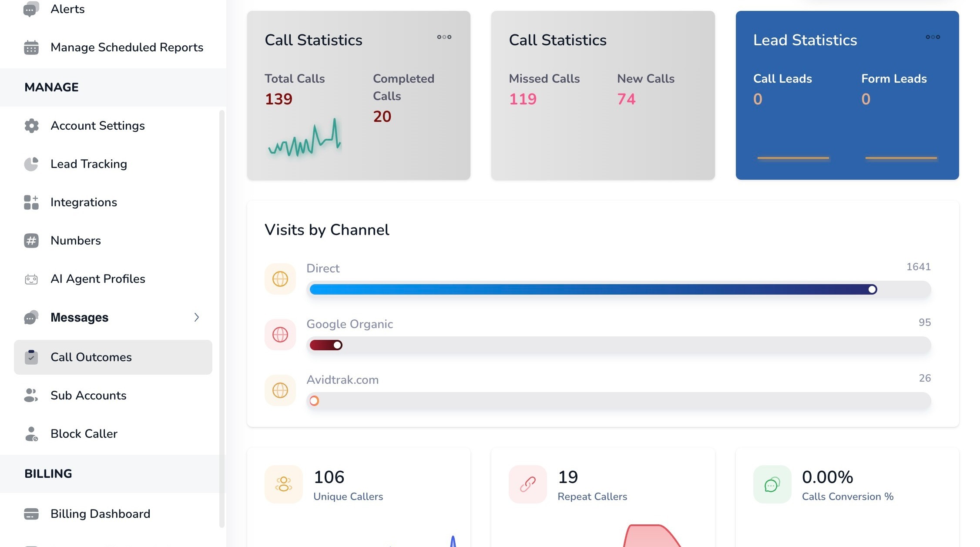The height and width of the screenshot is (547, 980).
Task: Click the Integrations grid-plus icon
Action: pyautogui.click(x=31, y=202)
